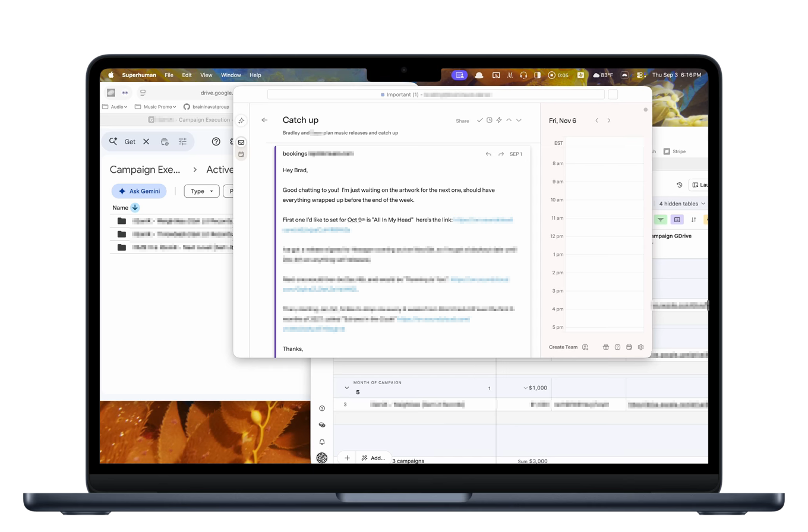
Task: Open version history in the spreadsheet window
Action: (680, 185)
